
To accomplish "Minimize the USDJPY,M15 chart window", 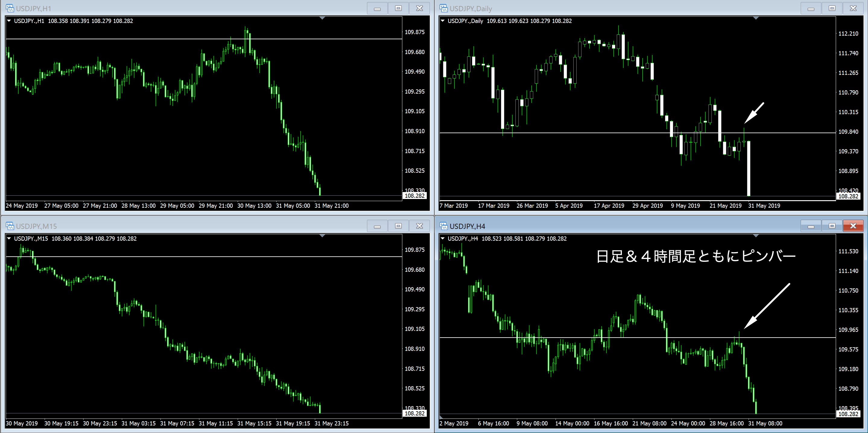I will (x=377, y=226).
